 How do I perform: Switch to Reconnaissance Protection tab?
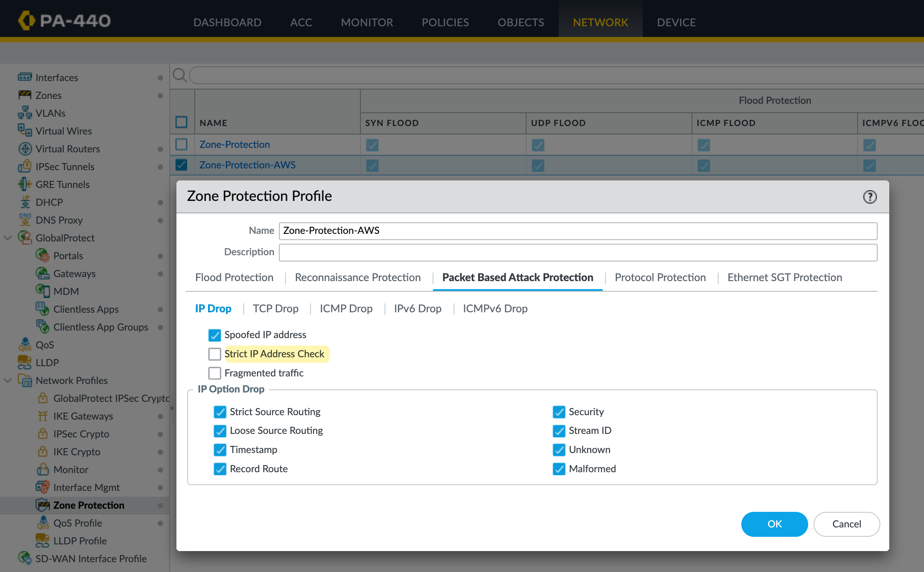point(357,278)
